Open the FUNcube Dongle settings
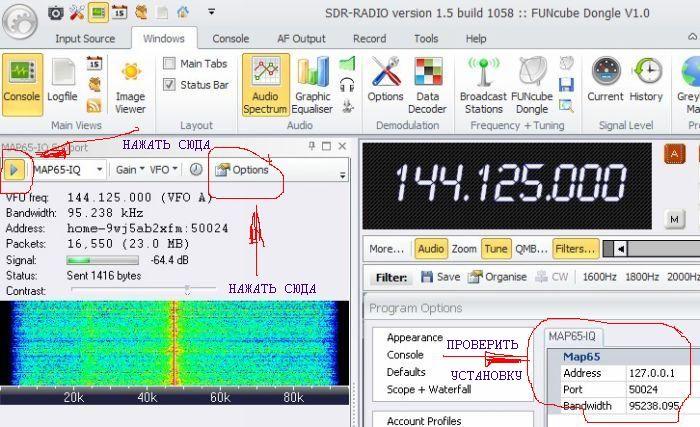Screen dimensions: 700x427 [x=532, y=85]
